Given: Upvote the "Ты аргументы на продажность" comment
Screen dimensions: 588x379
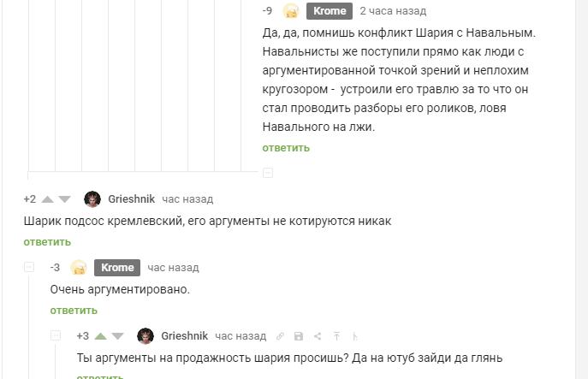Looking at the screenshot, I should (101, 336).
